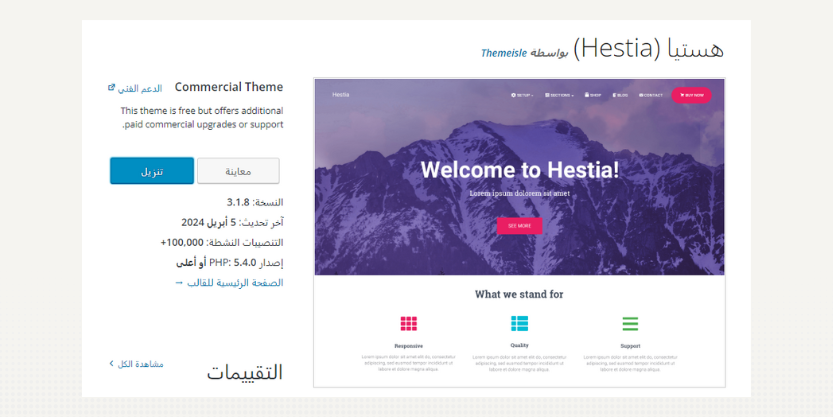Screen dimensions: 833x417
Task: Click BLOG item in preview navigation
Action: [x=620, y=95]
